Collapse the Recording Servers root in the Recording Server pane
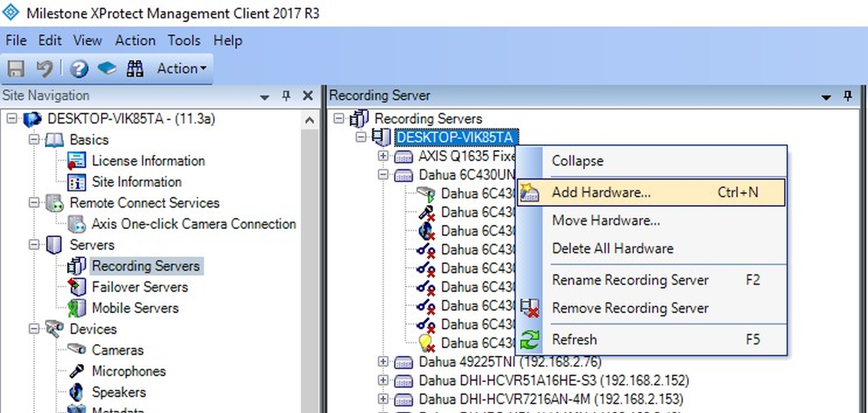Screen dimensions: 868x413 (x=339, y=118)
